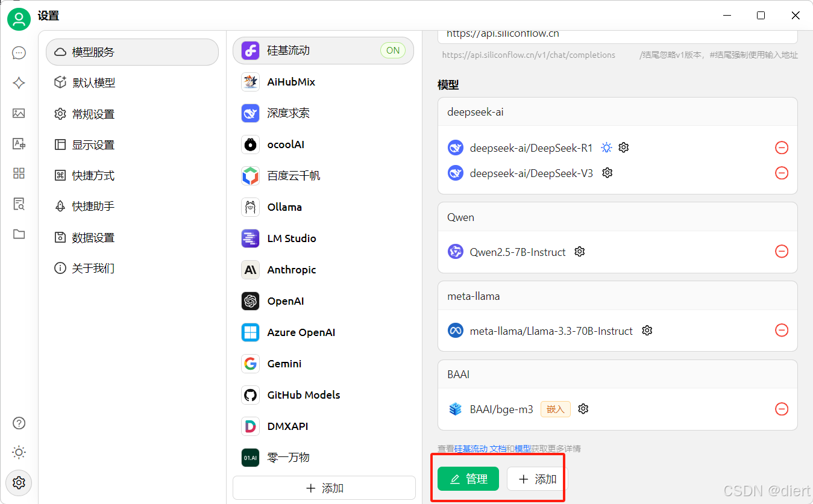Remove the DeepSeek-V3 model
813x504 pixels.
tap(782, 173)
